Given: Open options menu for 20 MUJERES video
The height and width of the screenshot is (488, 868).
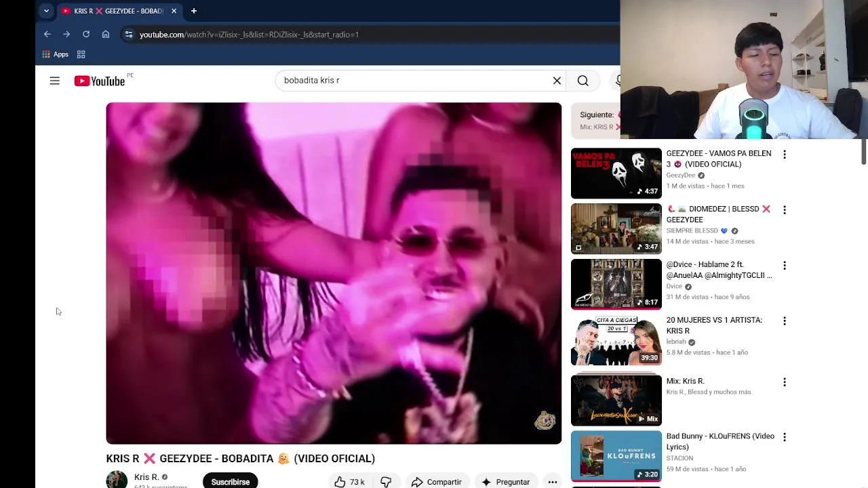Looking at the screenshot, I should point(785,321).
